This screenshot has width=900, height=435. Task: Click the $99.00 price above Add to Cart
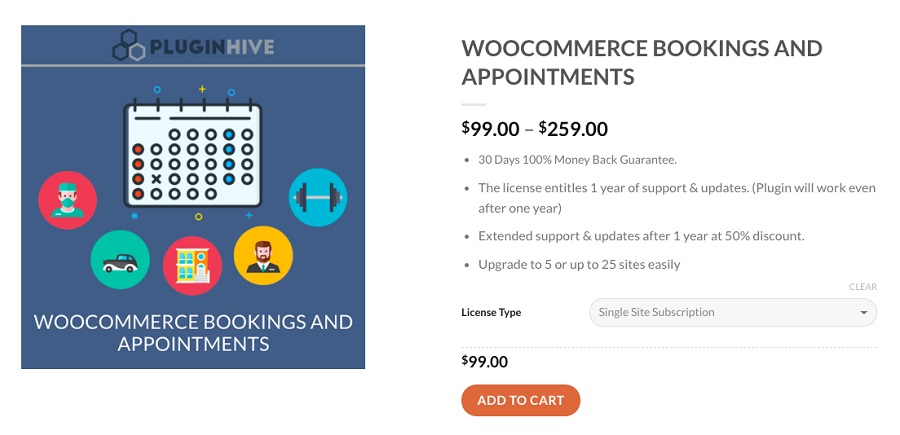click(484, 362)
